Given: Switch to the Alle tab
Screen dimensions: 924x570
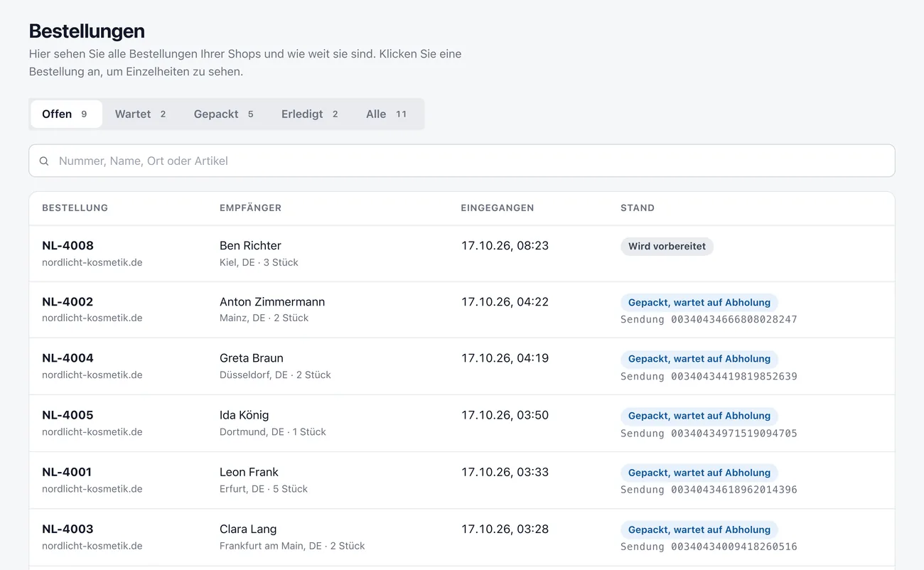Looking at the screenshot, I should point(387,114).
